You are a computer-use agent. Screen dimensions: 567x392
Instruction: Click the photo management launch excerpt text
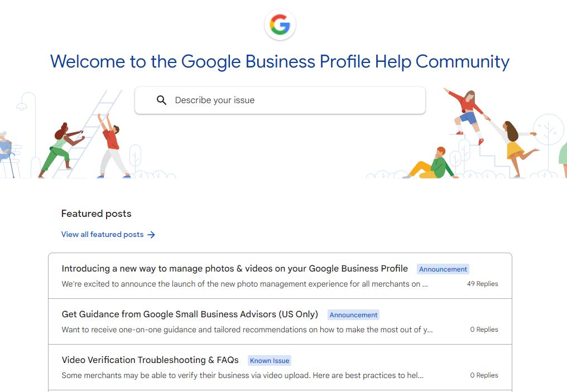click(x=244, y=284)
